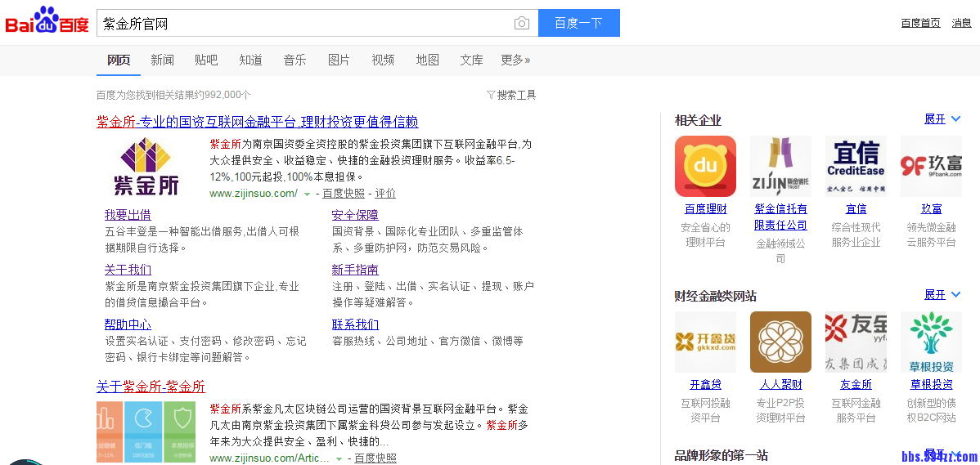Open 开鑫贷 logo image

705,342
